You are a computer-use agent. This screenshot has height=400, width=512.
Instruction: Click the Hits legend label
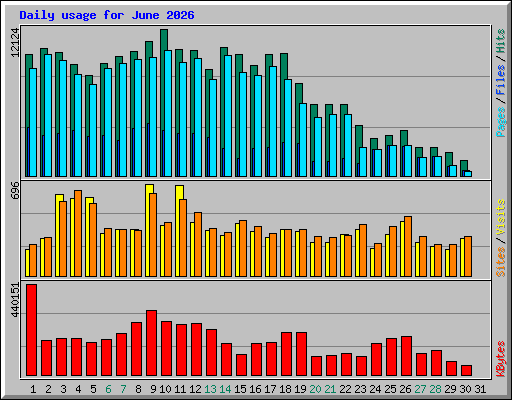[x=500, y=41]
